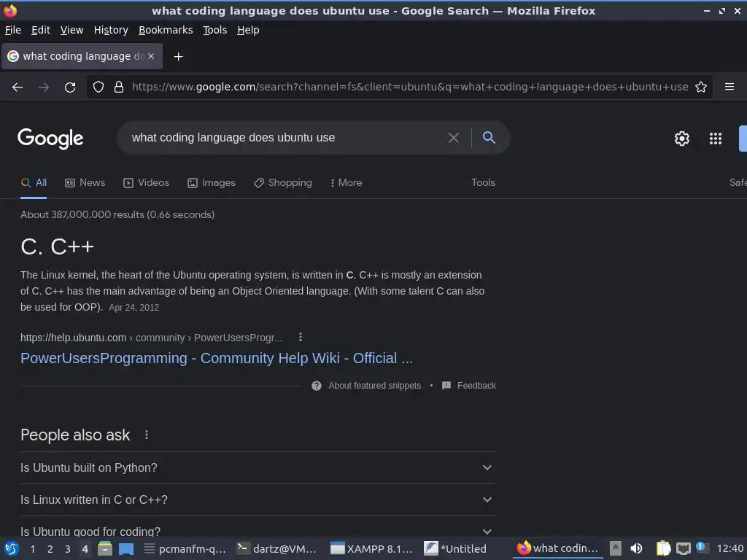Click the help.ubuntu.com breadcrumb URL
This screenshot has width=747, height=560.
click(x=152, y=338)
